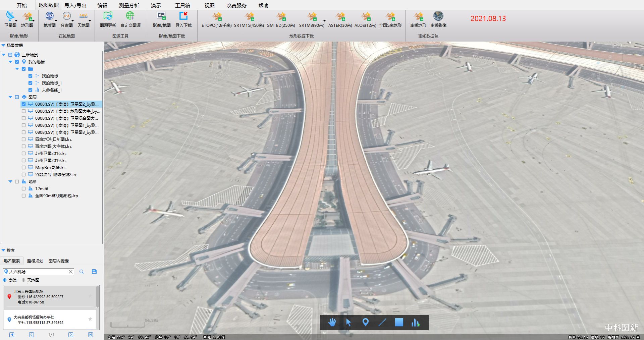This screenshot has width=644, height=340.
Task: Go to the next results page
Action: pyautogui.click(x=71, y=335)
